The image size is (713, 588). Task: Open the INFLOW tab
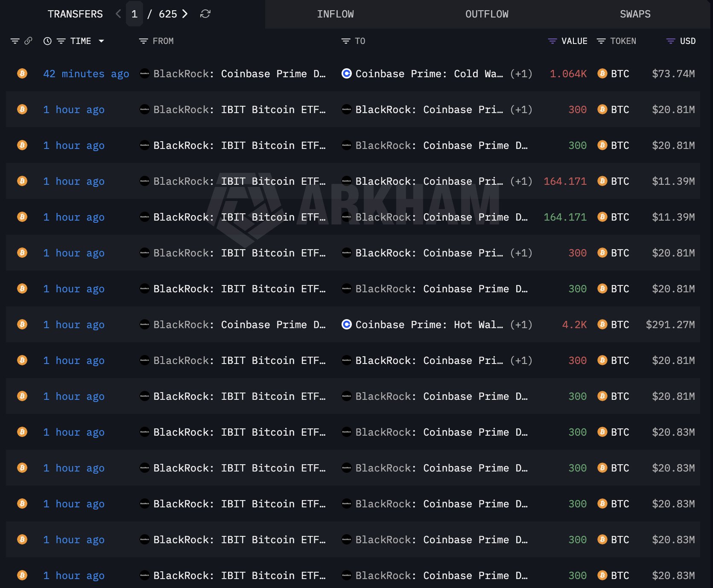[335, 14]
